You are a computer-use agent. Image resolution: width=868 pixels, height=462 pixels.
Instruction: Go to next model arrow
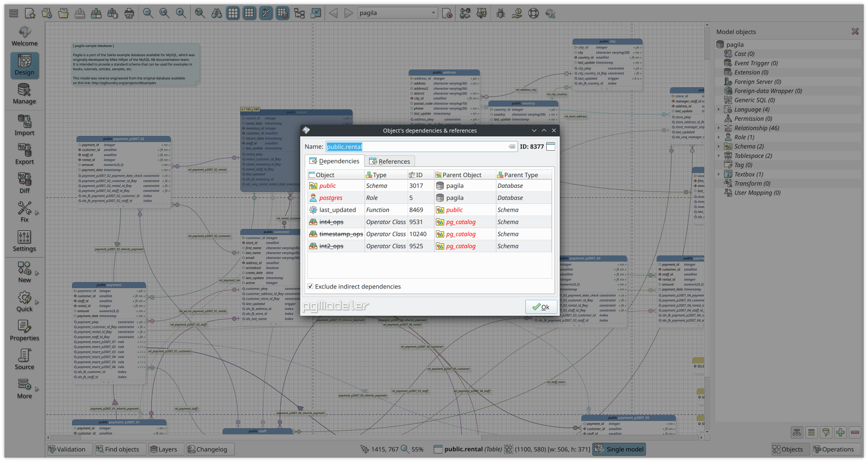point(349,13)
